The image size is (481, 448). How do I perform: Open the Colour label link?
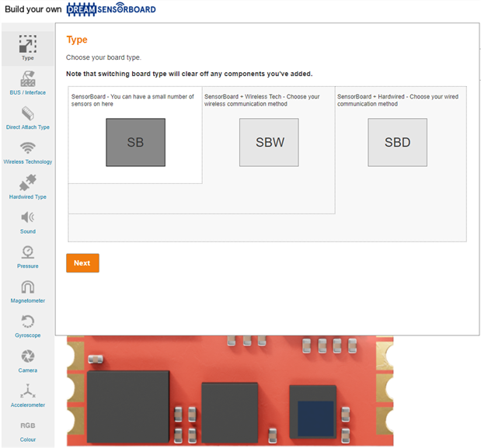coord(28,439)
